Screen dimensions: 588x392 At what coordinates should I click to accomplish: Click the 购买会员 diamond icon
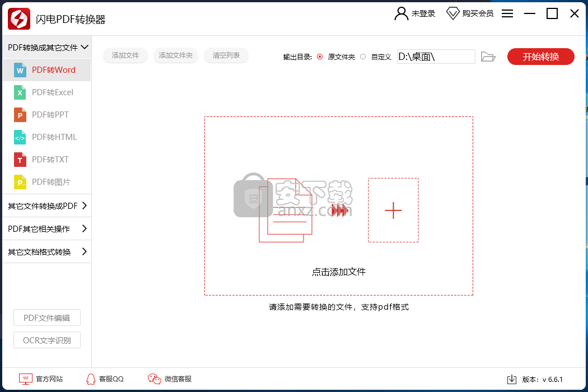tap(452, 13)
